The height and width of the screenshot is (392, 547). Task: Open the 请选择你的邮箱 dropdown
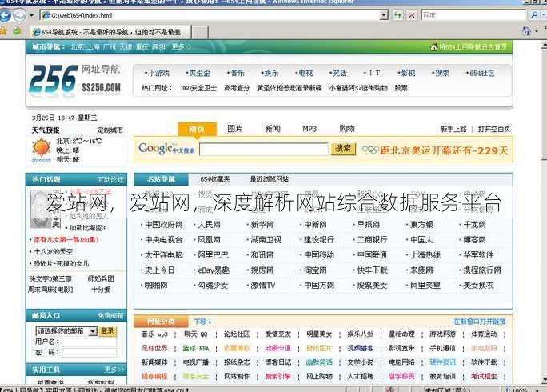pyautogui.click(x=66, y=331)
